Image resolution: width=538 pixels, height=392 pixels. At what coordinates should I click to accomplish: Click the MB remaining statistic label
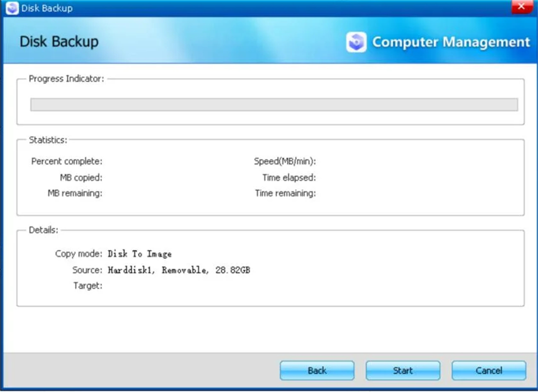pyautogui.click(x=75, y=193)
